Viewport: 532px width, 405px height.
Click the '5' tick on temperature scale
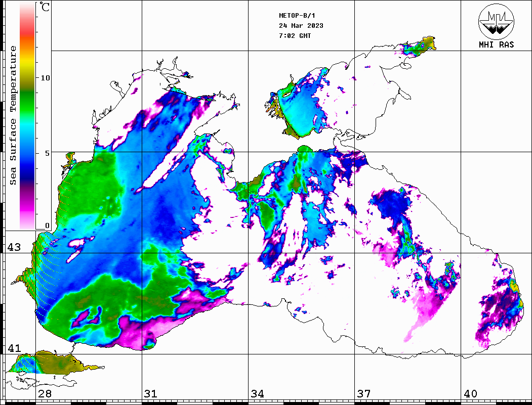coord(47,153)
